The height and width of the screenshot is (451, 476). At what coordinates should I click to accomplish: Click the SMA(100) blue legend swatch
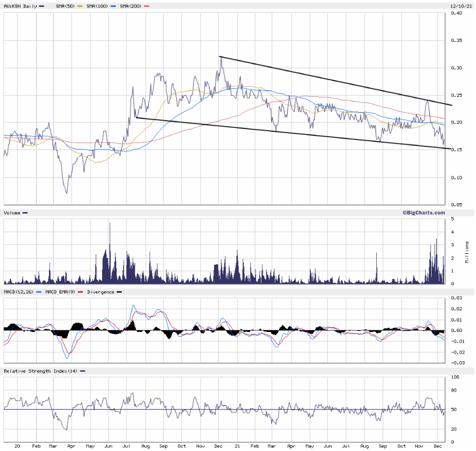pyautogui.click(x=113, y=6)
